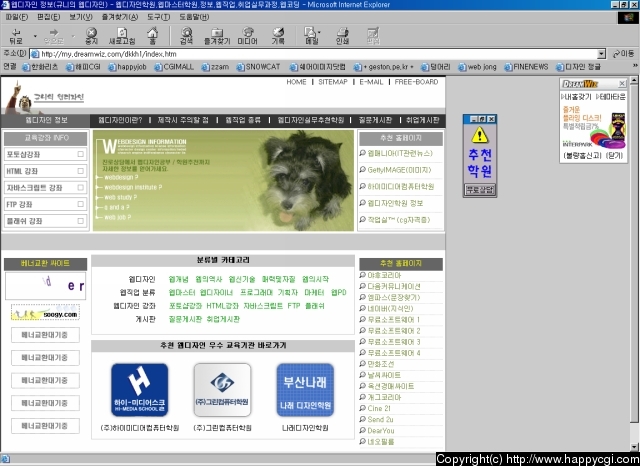
Task: Click the Back (뒤로) toolbar icon
Action: [x=16, y=36]
